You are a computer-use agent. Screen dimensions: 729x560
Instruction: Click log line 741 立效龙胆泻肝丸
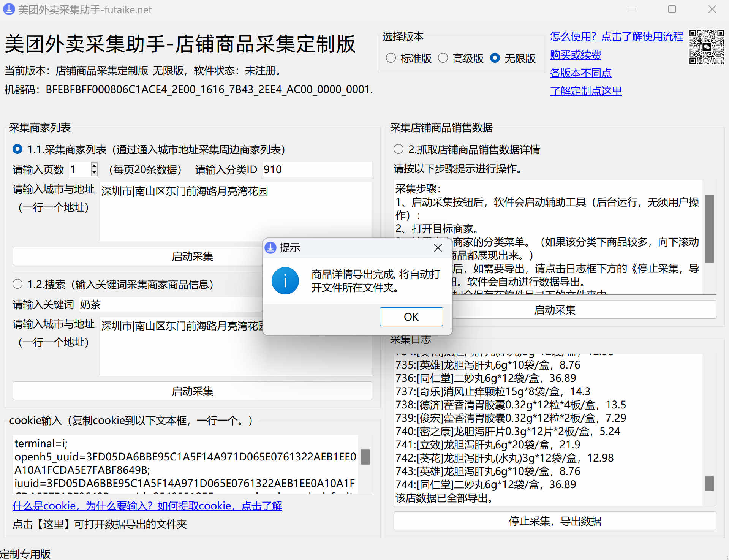click(x=488, y=445)
